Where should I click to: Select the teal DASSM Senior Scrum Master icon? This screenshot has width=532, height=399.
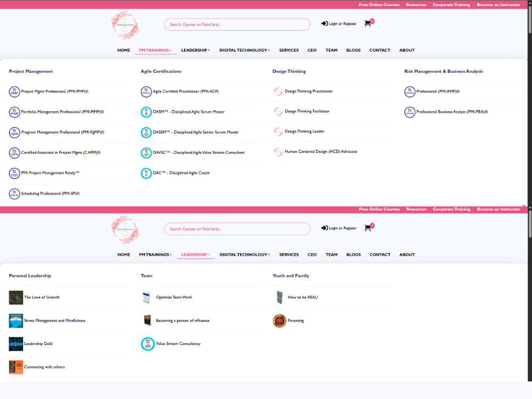point(146,132)
